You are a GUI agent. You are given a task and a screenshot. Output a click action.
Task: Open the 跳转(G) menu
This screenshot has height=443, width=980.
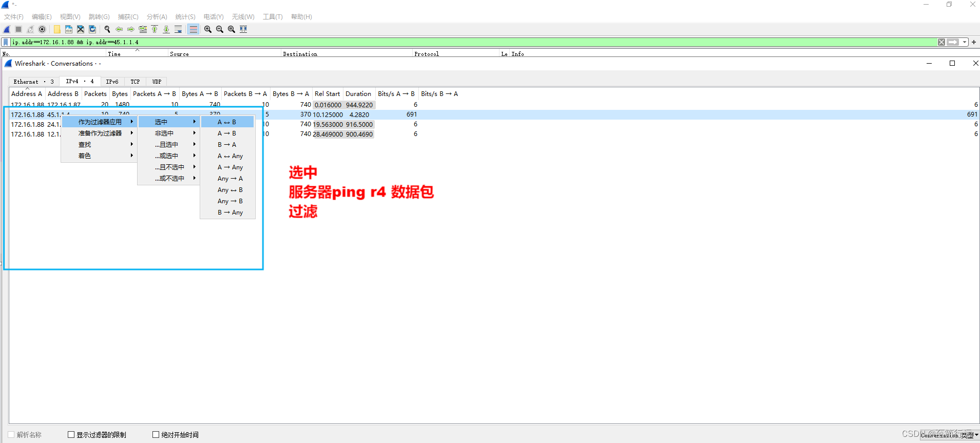[99, 17]
